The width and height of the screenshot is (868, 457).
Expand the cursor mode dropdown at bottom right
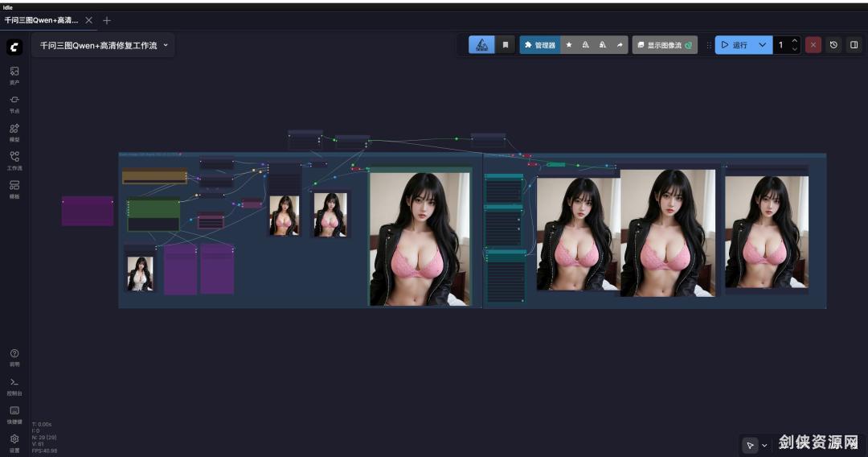pyautogui.click(x=764, y=445)
